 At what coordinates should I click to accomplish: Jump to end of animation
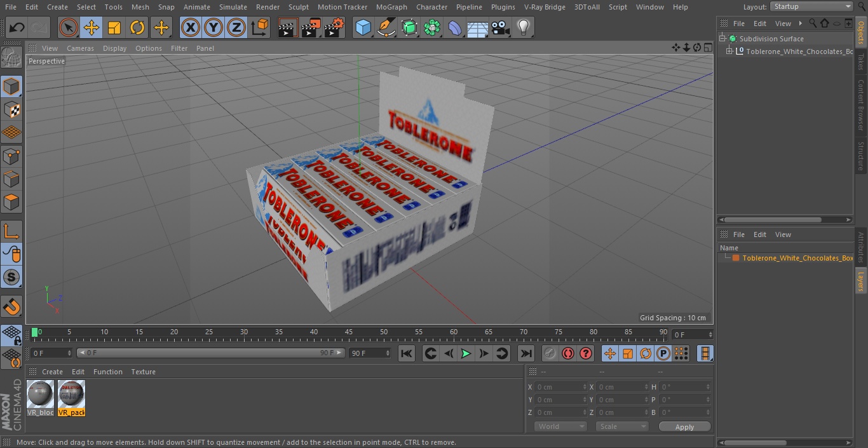click(526, 353)
